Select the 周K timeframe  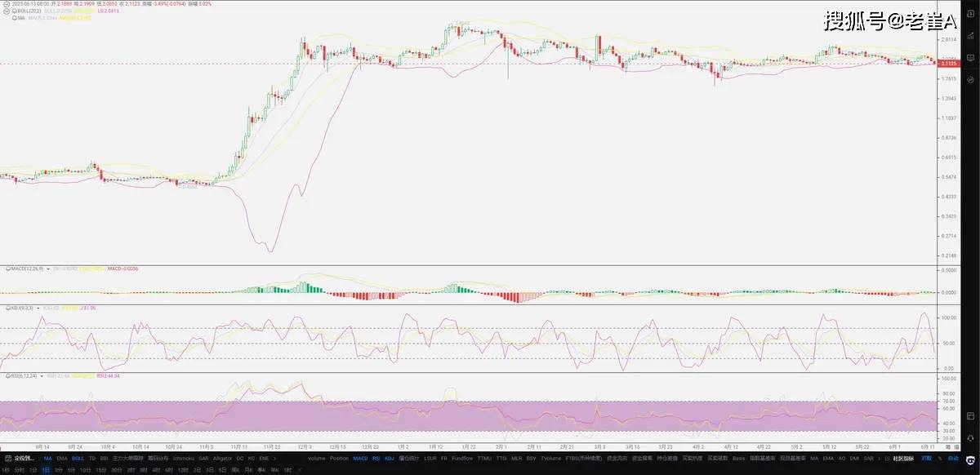(x=235, y=469)
